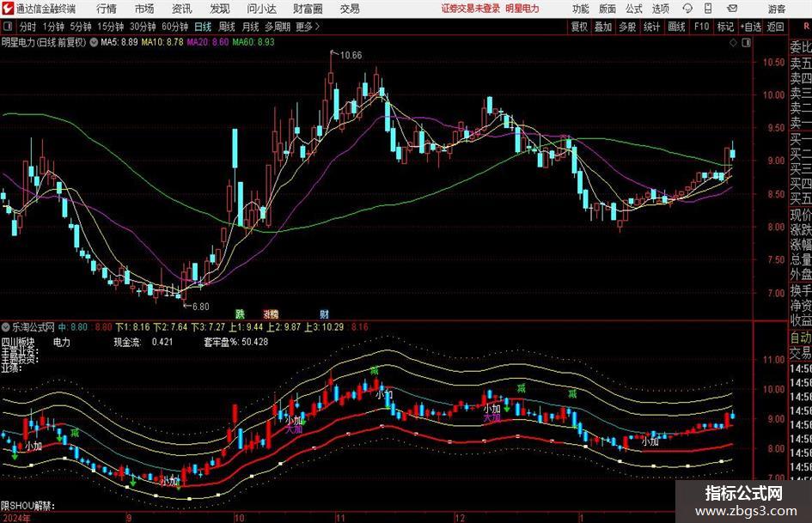Open the customer service headset icon

tap(687, 9)
